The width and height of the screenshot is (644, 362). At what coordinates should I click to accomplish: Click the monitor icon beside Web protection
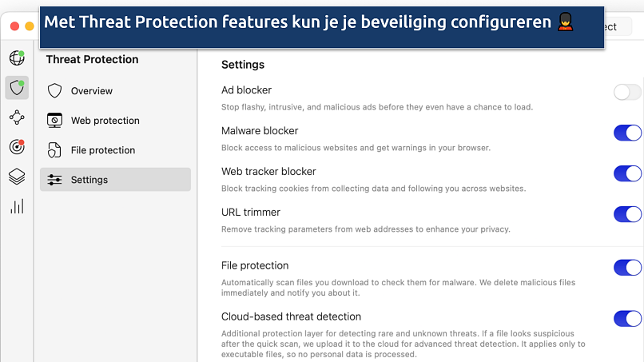point(54,121)
